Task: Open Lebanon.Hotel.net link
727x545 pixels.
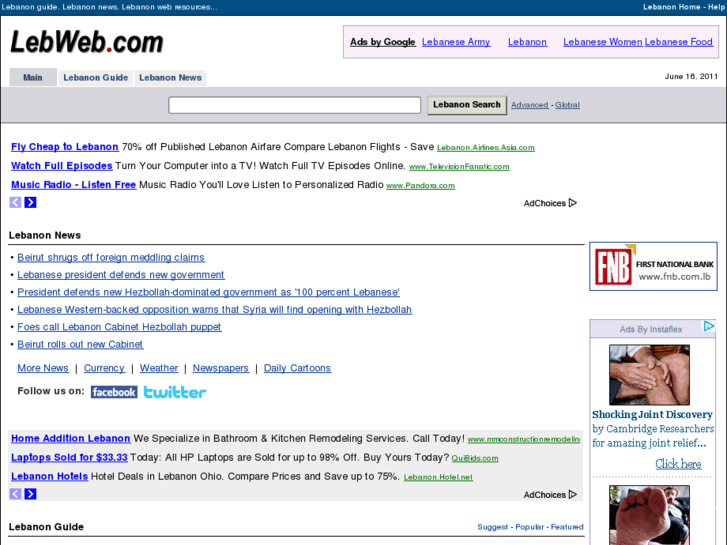Action: click(438, 477)
